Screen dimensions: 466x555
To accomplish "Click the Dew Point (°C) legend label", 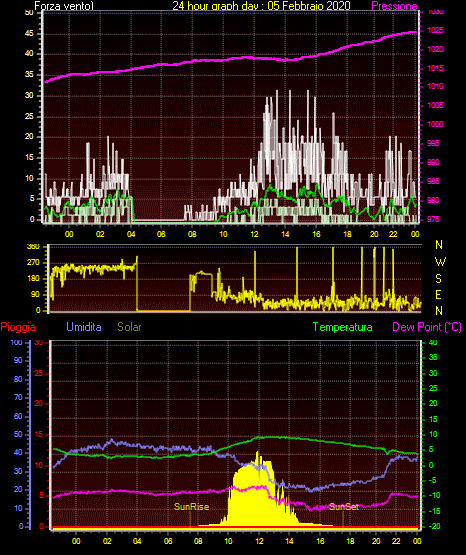I will tap(427, 327).
